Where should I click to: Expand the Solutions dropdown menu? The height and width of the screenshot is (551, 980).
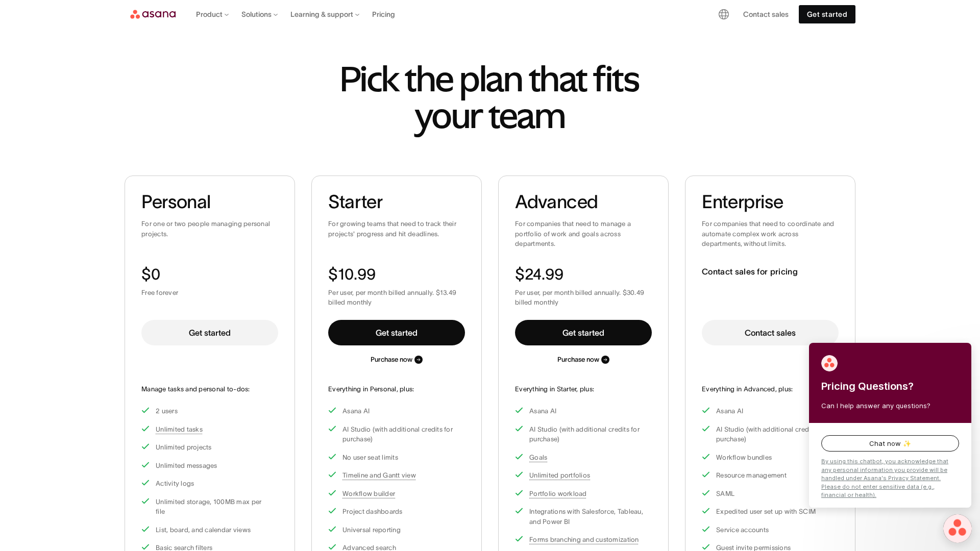259,14
